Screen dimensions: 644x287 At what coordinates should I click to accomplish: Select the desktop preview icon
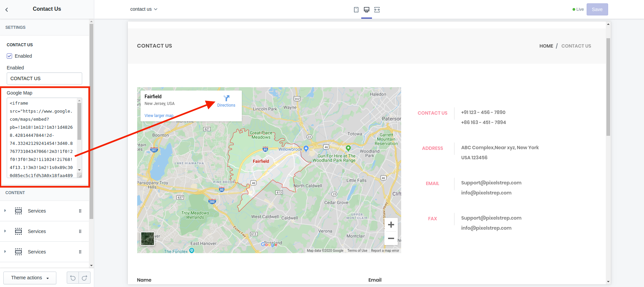[366, 10]
